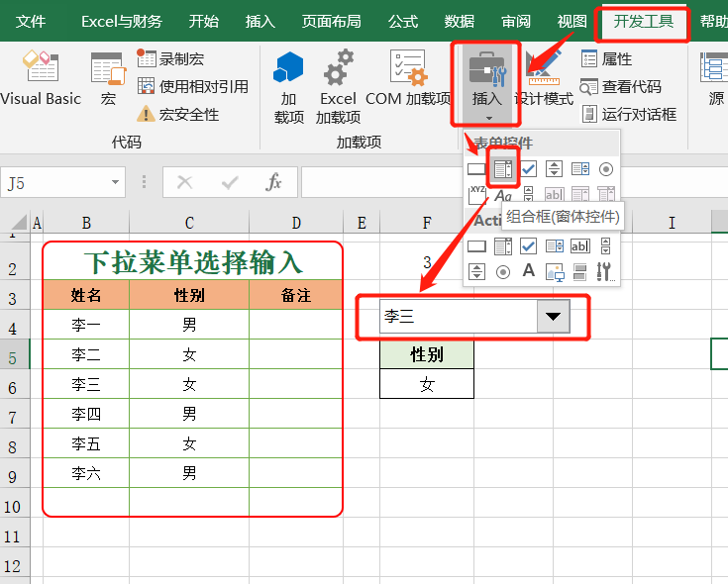Viewport: 728px width, 584px height.
Task: Click the Name Box showing J5
Action: click(55, 182)
